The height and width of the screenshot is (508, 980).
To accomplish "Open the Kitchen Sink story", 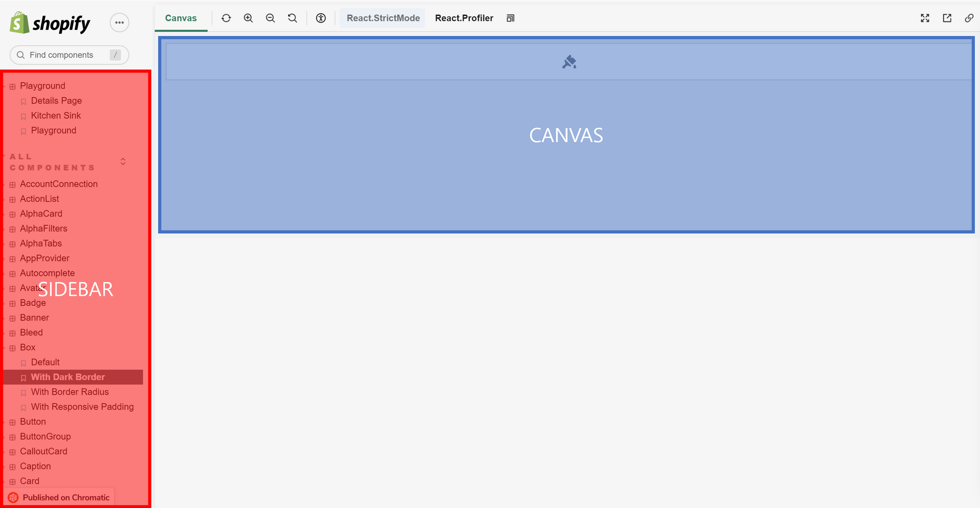I will tap(56, 116).
